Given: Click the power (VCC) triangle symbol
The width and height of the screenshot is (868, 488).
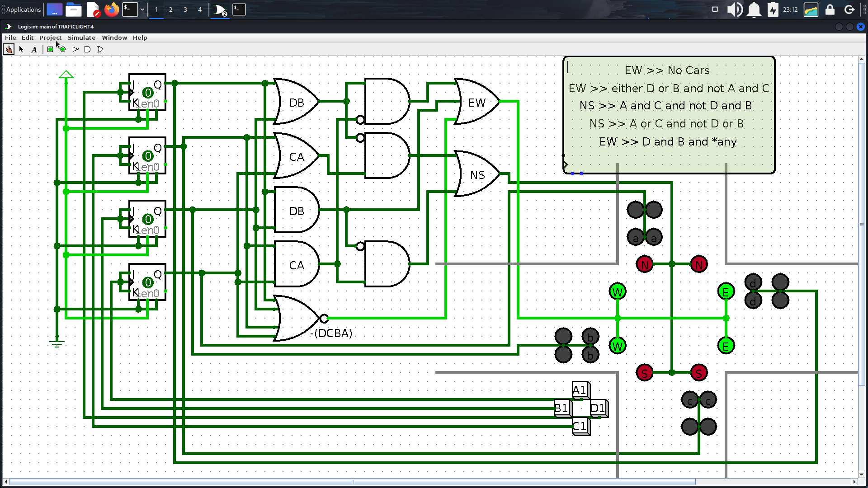Looking at the screenshot, I should click(66, 75).
